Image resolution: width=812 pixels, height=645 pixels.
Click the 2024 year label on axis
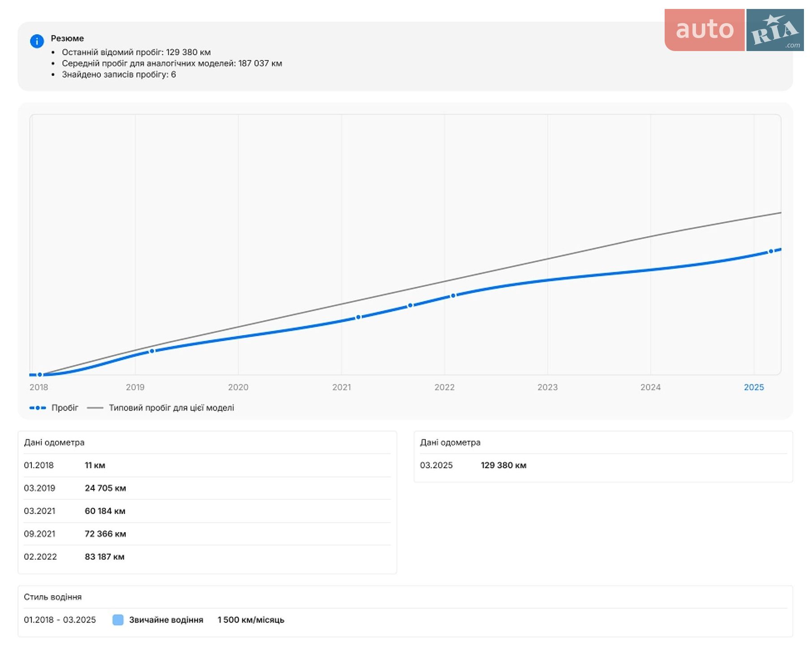pyautogui.click(x=650, y=387)
